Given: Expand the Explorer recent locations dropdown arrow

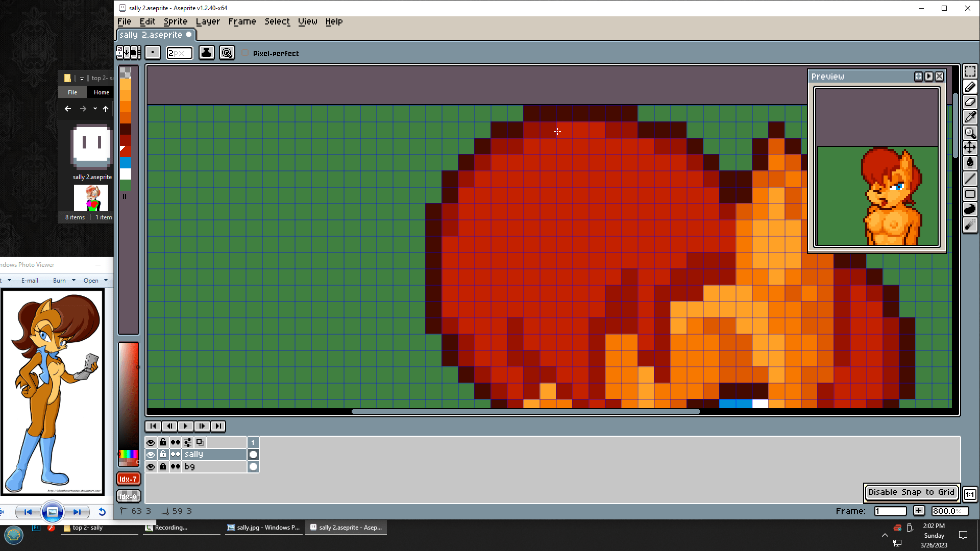Looking at the screenshot, I should click(95, 109).
